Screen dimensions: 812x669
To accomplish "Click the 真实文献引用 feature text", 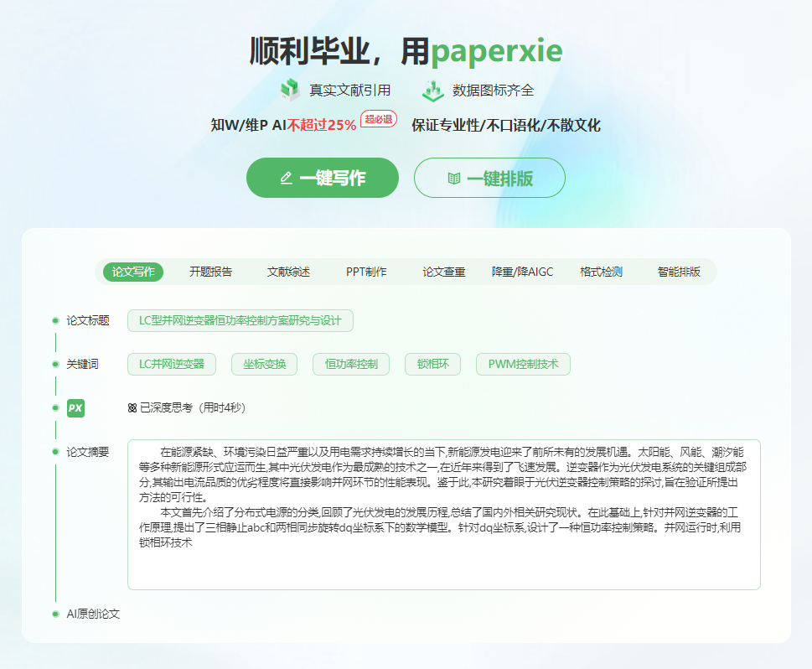I will click(x=349, y=91).
